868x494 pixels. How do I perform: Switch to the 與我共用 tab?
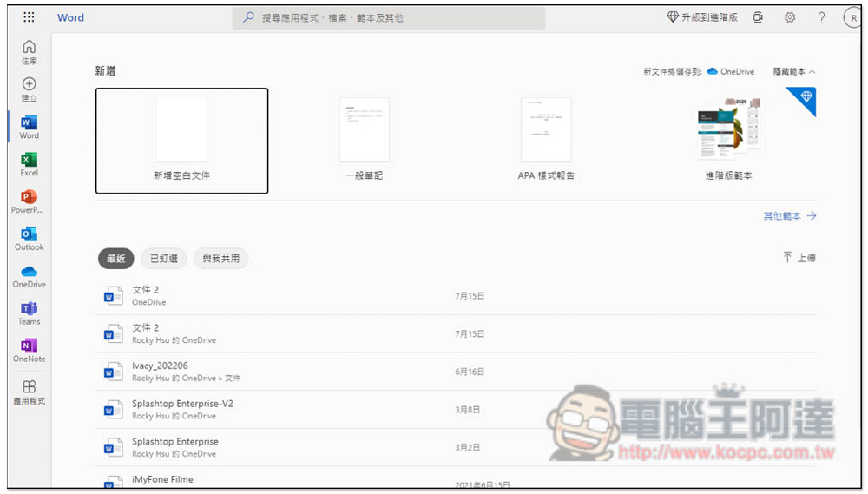pos(220,258)
